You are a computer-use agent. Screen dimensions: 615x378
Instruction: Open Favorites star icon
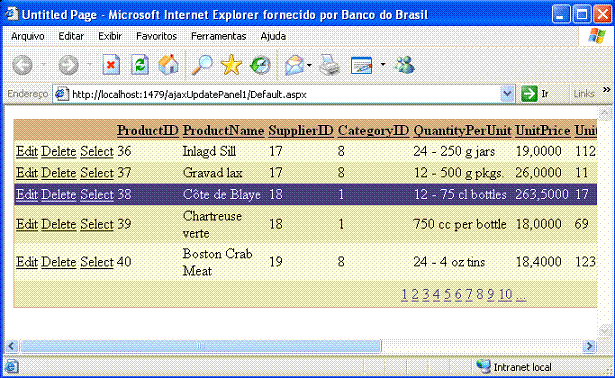coord(231,65)
